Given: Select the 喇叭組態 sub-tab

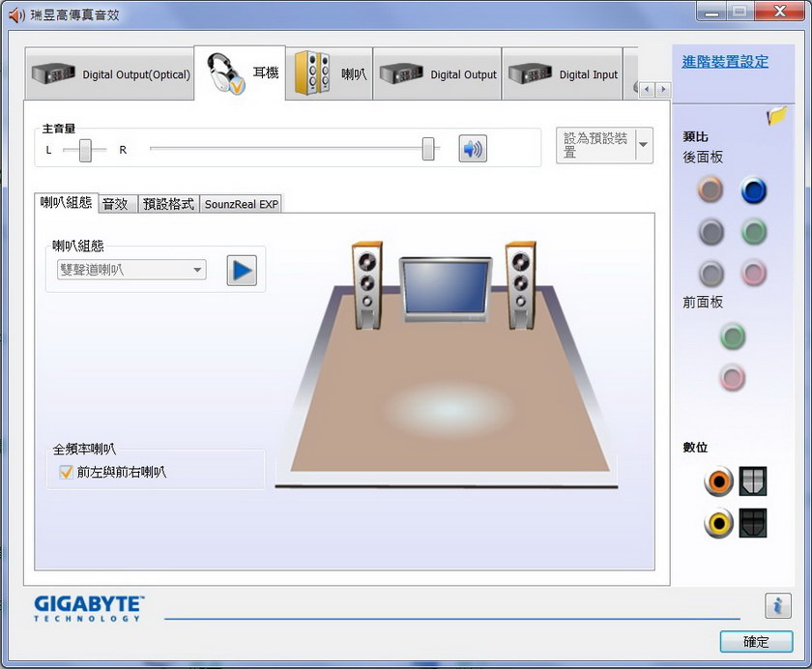Looking at the screenshot, I should 66,202.
